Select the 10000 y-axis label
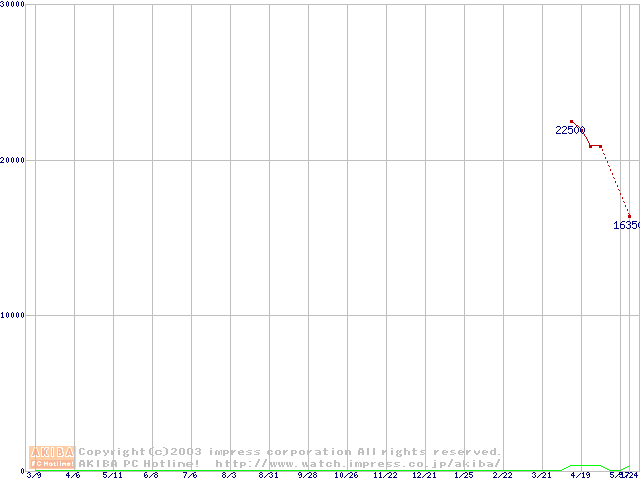 (14, 315)
